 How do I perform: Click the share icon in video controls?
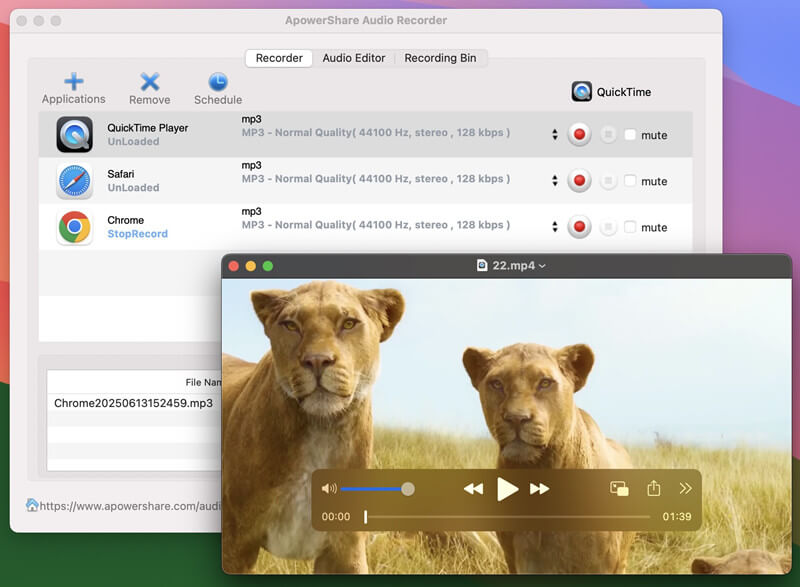coord(653,488)
